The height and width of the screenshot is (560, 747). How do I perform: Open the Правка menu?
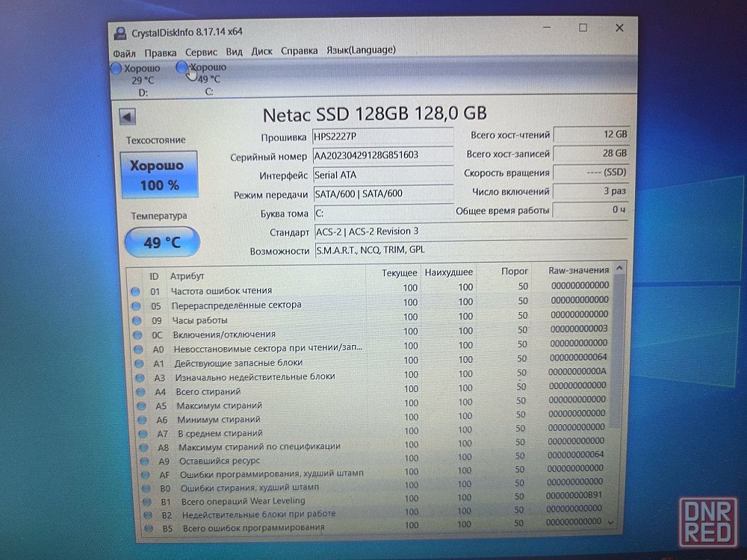tap(160, 52)
